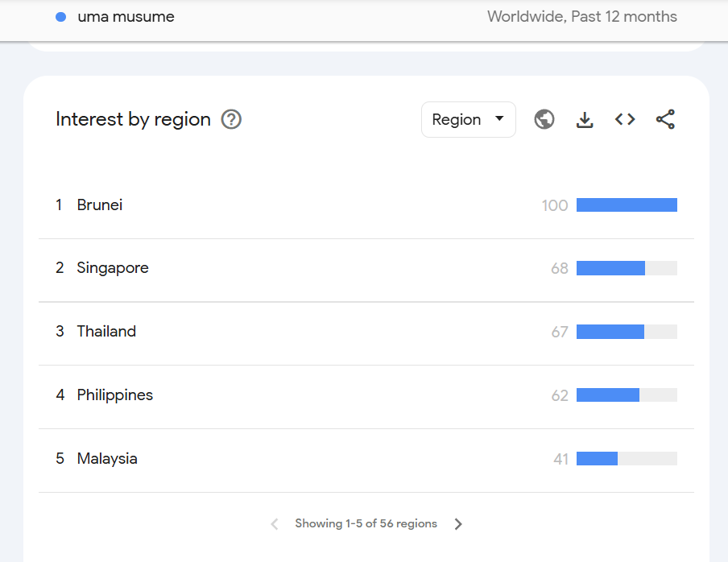
Task: Click the 'uma musume' search term
Action: point(126,17)
